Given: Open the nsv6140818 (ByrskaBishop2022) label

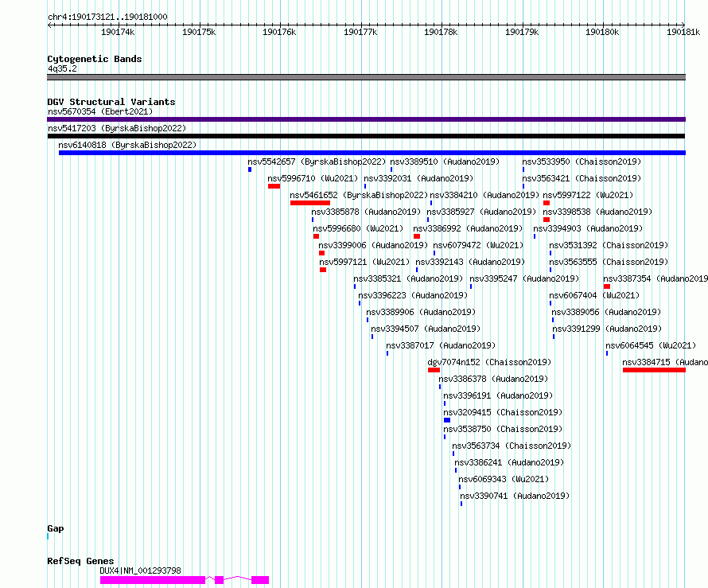Looking at the screenshot, I should [127, 145].
